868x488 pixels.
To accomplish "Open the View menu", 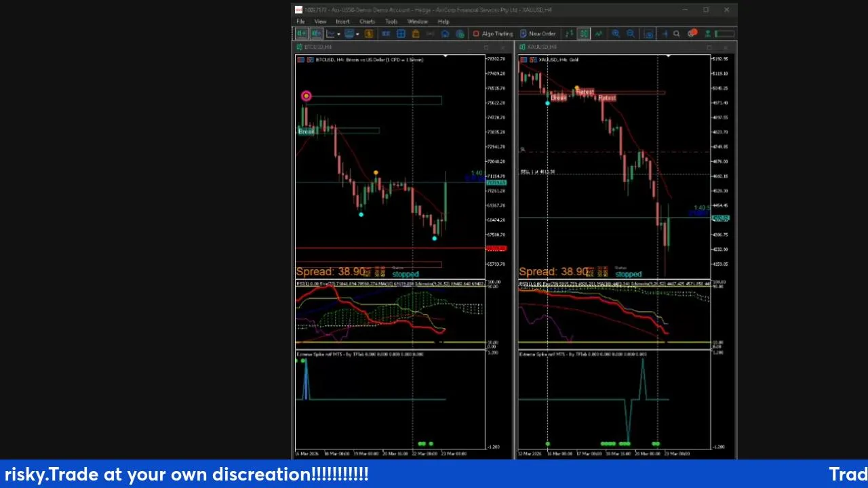I will click(x=320, y=22).
